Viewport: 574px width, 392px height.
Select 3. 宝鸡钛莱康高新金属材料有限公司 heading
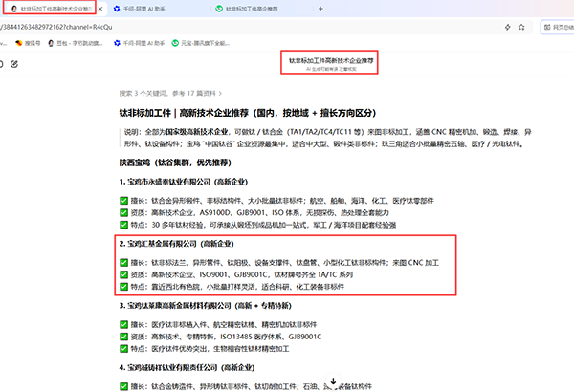point(206,306)
